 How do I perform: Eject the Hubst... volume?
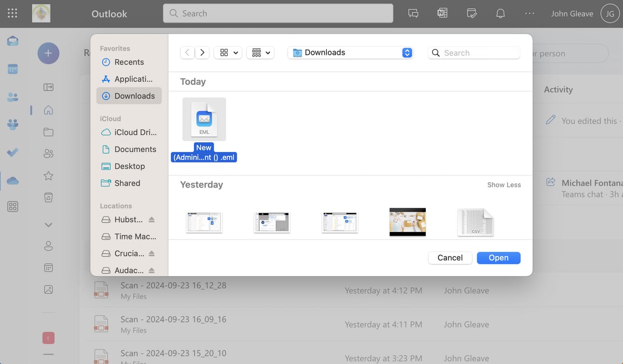coord(151,219)
